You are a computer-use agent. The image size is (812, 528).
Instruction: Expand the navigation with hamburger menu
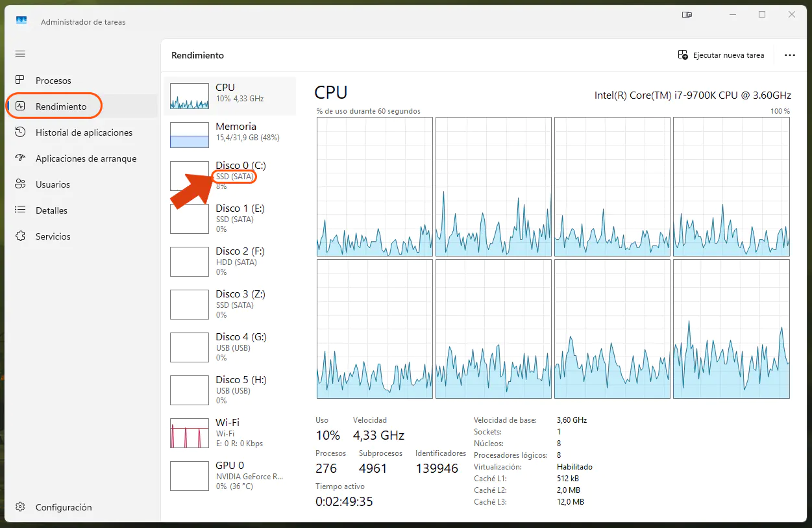tap(19, 54)
